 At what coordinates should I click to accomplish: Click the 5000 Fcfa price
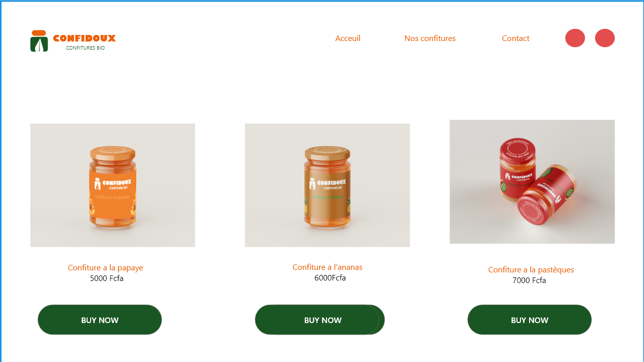coord(107,278)
